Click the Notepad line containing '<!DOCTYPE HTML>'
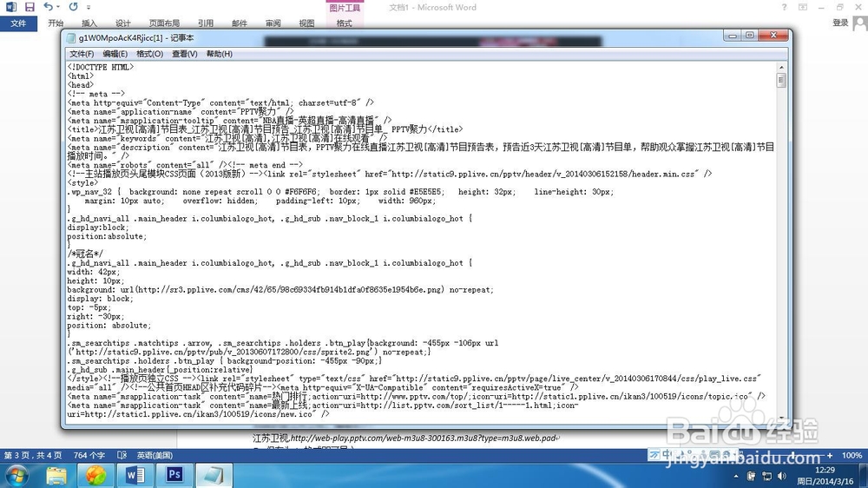Image resolution: width=868 pixels, height=488 pixels. [x=101, y=67]
